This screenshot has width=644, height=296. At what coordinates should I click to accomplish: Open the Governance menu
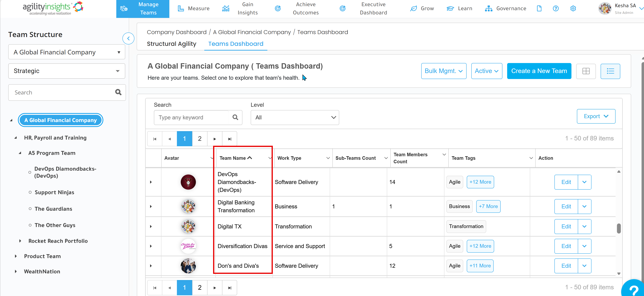point(506,8)
